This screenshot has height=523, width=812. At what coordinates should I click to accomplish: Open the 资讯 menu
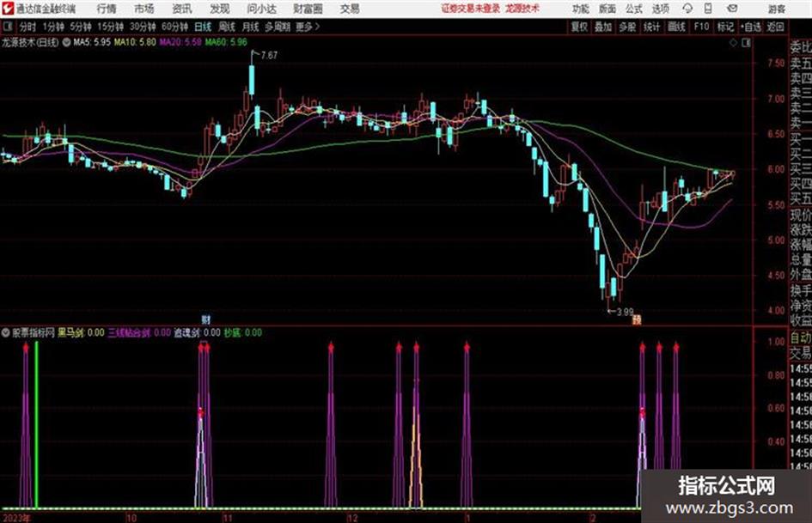(x=182, y=9)
